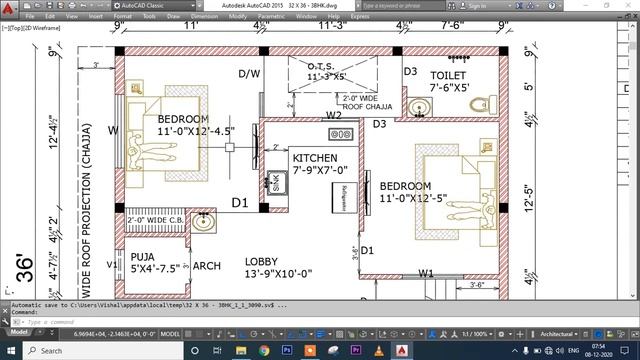This screenshot has width=640, height=360.
Task: Open Google Chrome from the taskbar
Action: 264,351
